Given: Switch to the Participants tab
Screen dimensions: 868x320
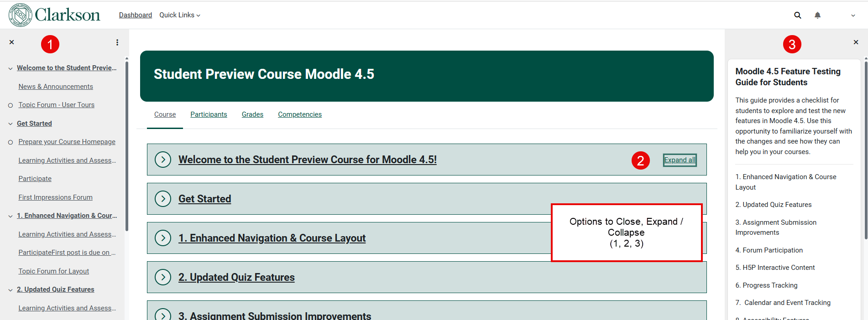Looking at the screenshot, I should (x=209, y=114).
